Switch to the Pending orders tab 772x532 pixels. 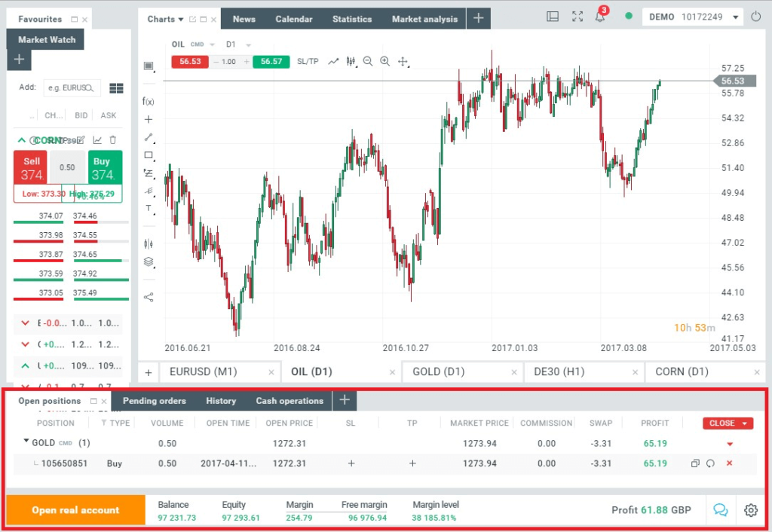154,401
